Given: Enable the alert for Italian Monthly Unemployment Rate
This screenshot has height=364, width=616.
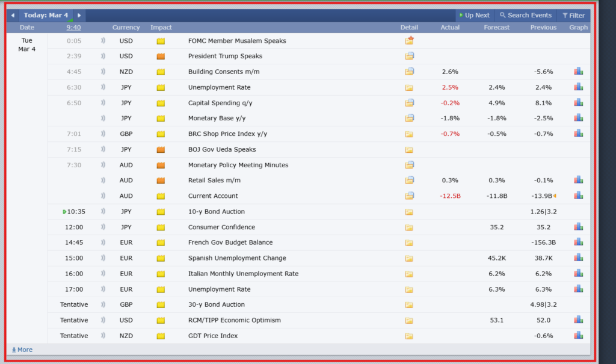Looking at the screenshot, I should (103, 273).
